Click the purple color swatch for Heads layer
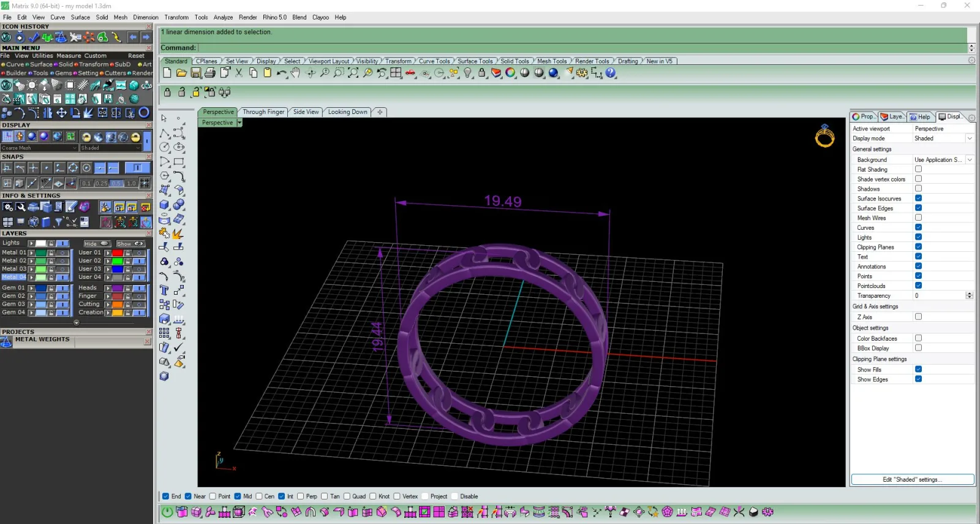This screenshot has width=980, height=524. click(117, 287)
